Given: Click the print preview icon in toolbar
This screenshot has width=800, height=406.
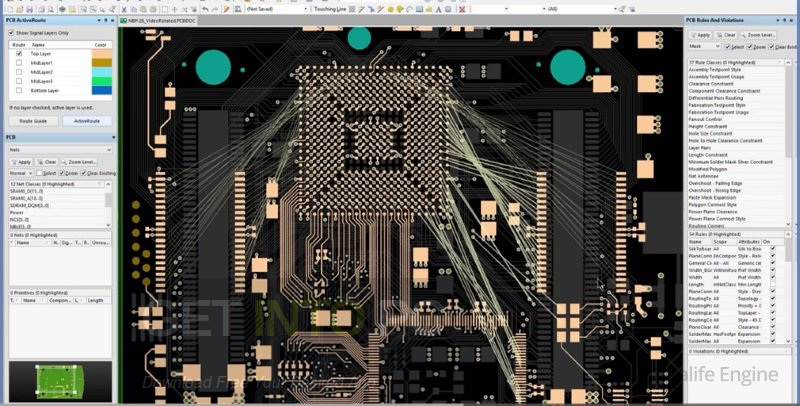Looking at the screenshot, I should (51, 9).
